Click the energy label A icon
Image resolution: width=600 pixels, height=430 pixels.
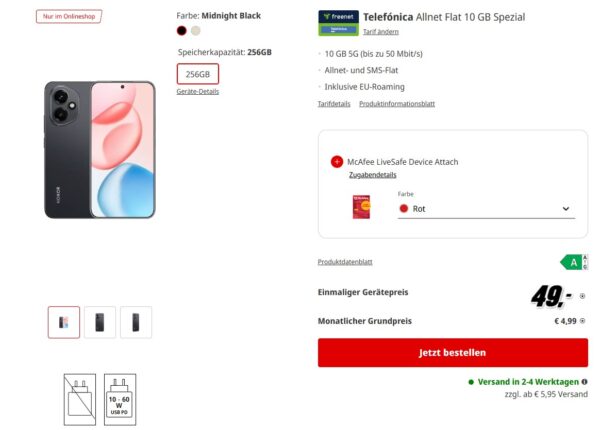pos(572,262)
